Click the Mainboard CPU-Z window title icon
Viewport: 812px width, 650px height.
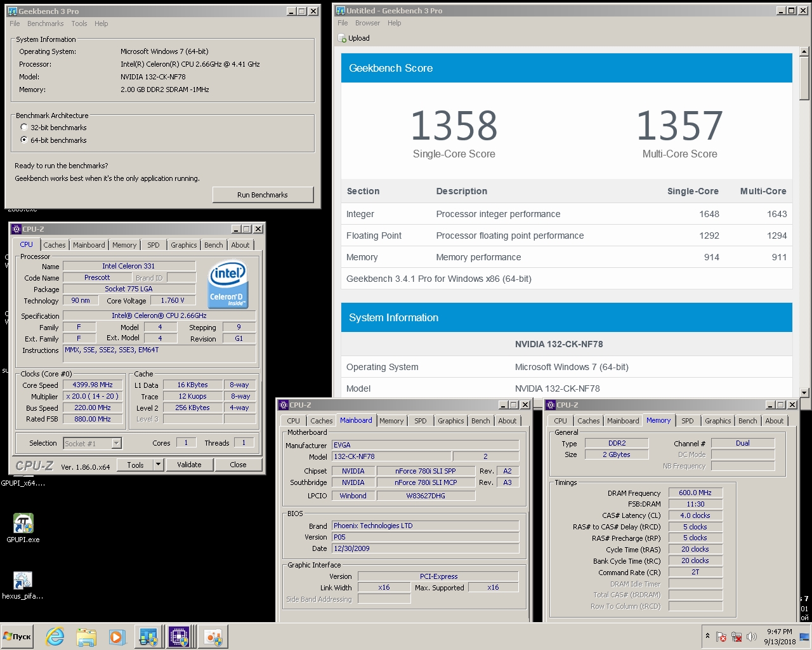(284, 405)
